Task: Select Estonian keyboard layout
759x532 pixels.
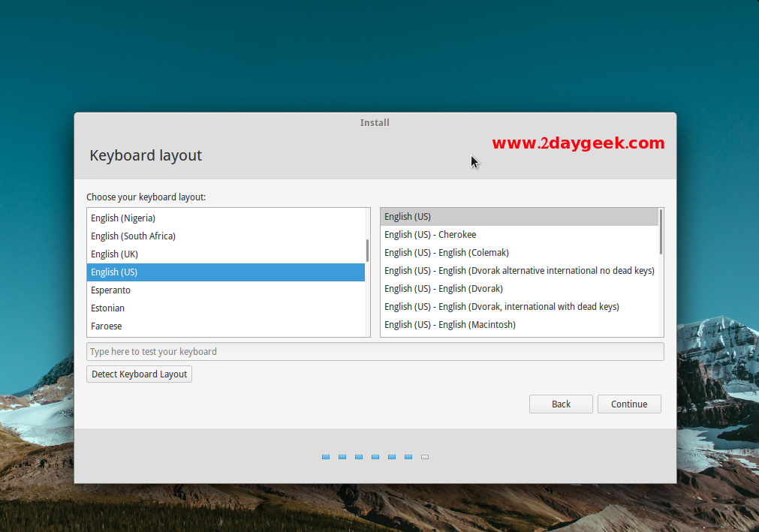Action: click(107, 308)
